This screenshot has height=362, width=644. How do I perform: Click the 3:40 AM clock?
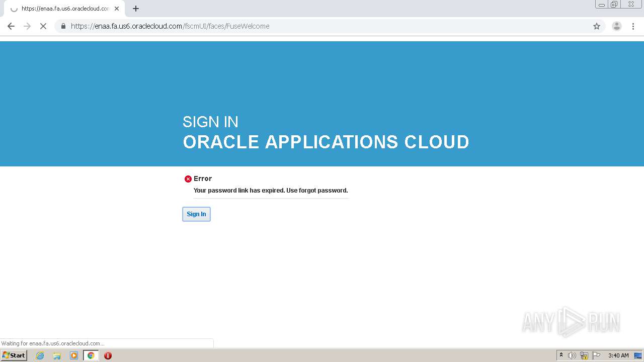618,355
